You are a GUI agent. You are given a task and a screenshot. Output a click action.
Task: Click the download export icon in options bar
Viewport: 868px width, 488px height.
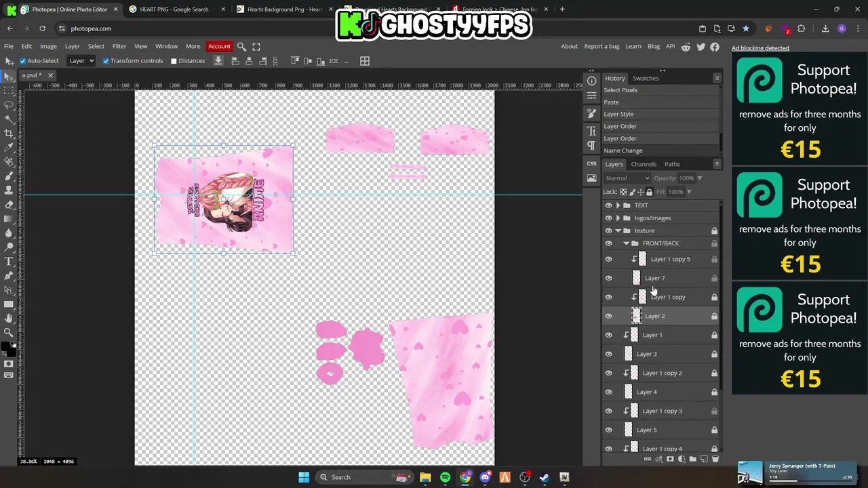pyautogui.click(x=218, y=61)
